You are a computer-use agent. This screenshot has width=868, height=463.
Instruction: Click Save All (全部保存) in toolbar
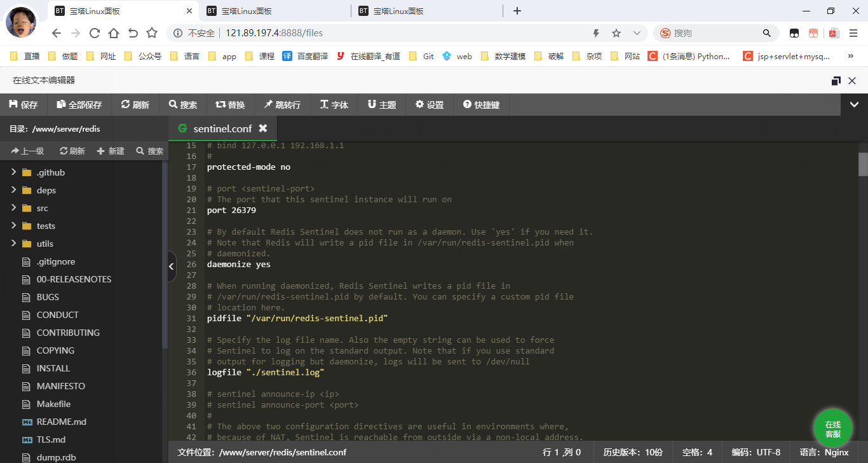[79, 105]
